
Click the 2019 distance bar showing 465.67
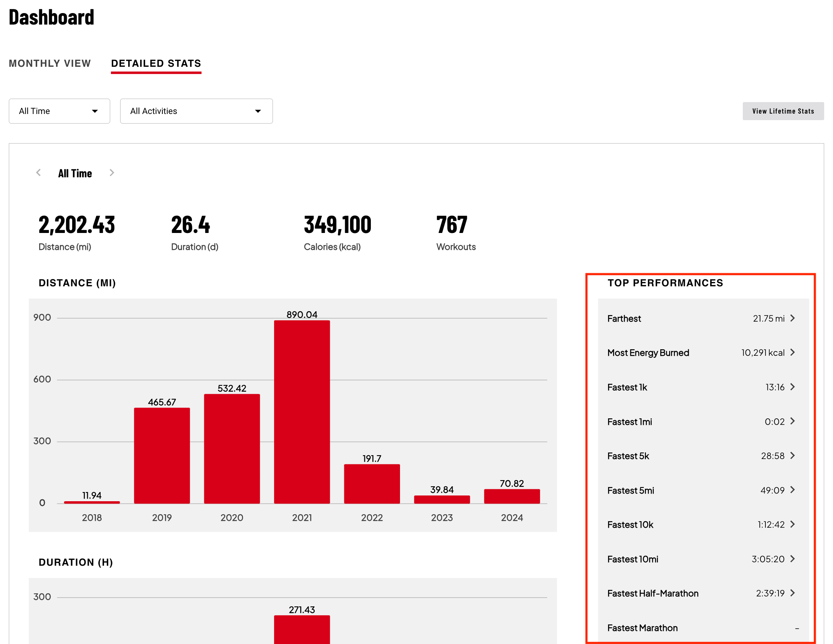[162, 455]
